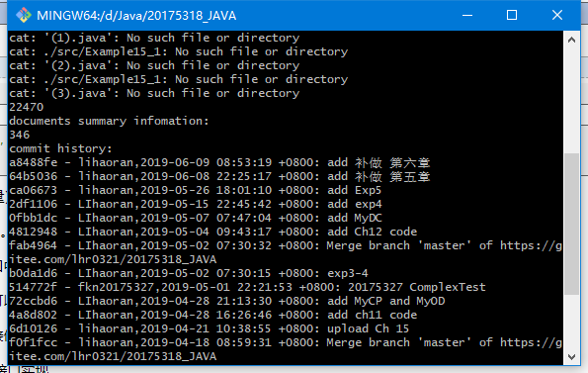Viewport: 588px width, 373px height.
Task: Click commit ca06673 add Exp5 line
Action: pyautogui.click(x=195, y=191)
